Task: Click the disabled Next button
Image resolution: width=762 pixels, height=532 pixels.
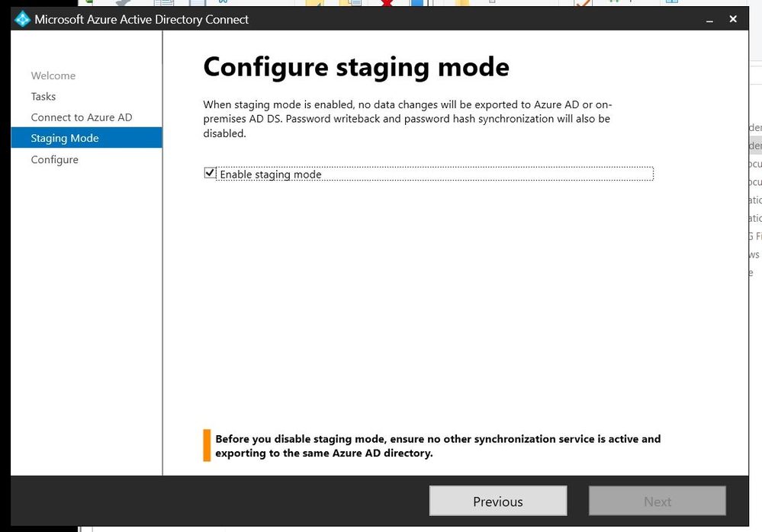Action: (x=657, y=501)
